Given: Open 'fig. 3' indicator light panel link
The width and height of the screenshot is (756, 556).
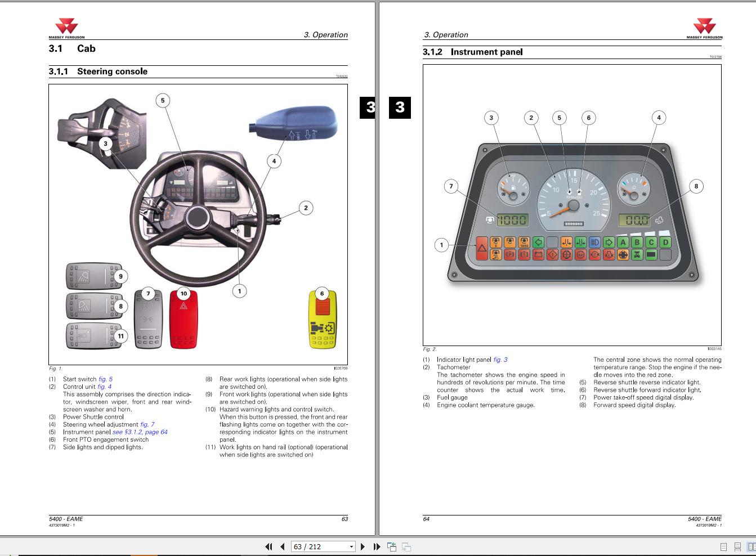Looking at the screenshot, I should coord(500,360).
